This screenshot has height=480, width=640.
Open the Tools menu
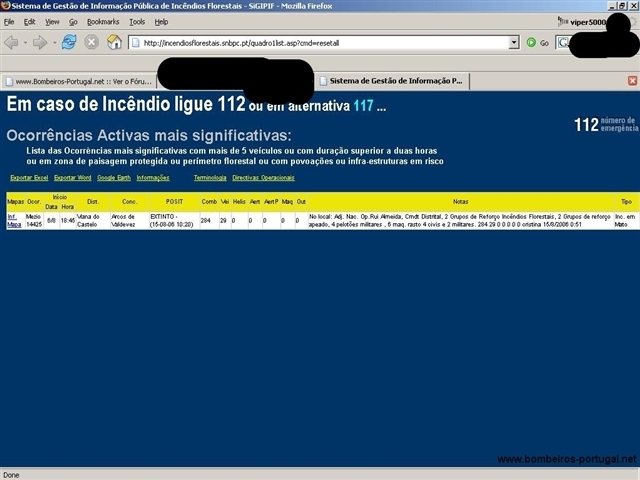(137, 21)
